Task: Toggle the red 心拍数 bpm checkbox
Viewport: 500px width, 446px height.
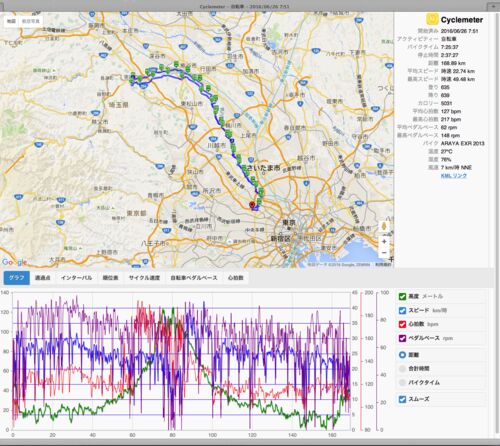Action: click(402, 324)
